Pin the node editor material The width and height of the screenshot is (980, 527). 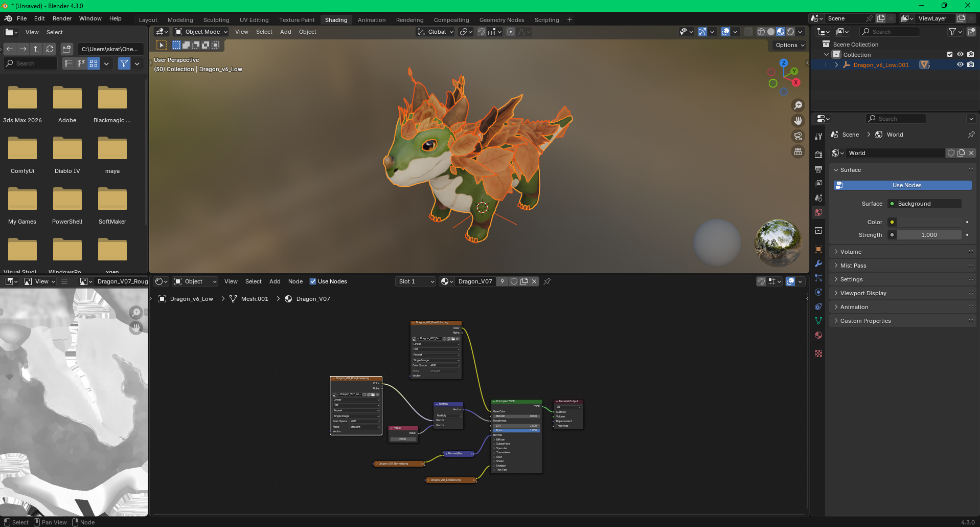pos(547,281)
